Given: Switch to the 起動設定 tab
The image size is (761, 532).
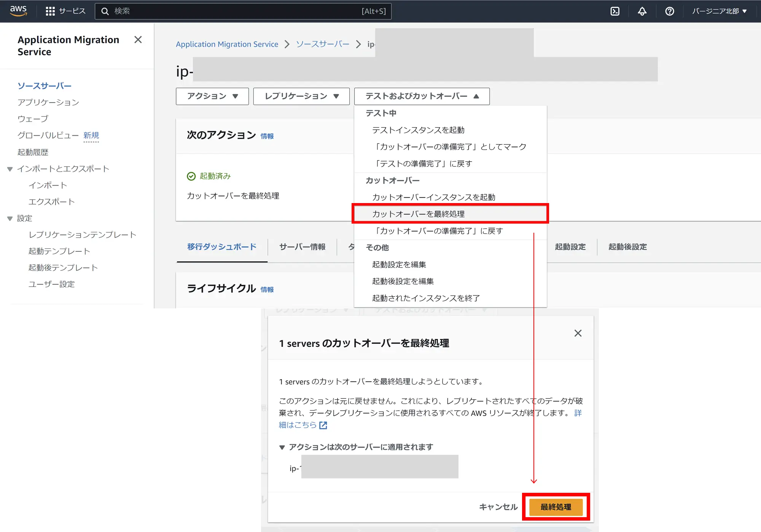Looking at the screenshot, I should click(x=570, y=247).
